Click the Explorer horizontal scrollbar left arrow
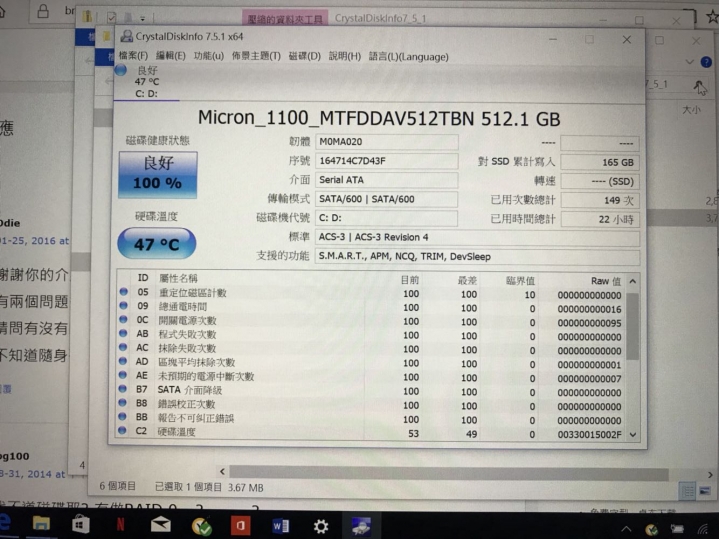This screenshot has height=539, width=720. pos(222,472)
